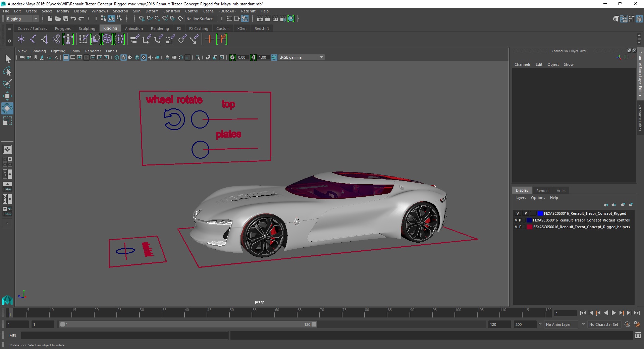Screen dimensions: 644x349
Task: Open the Deform menu
Action: [152, 11]
